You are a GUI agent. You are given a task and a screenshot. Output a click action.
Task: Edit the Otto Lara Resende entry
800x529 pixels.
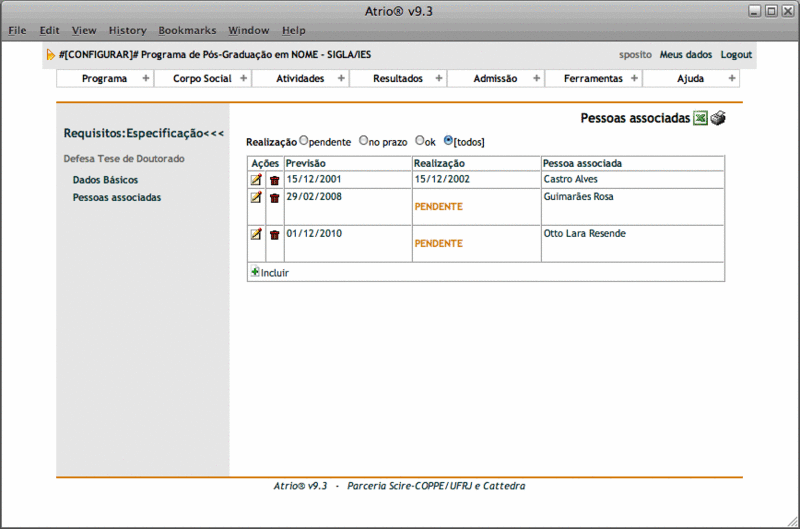pos(256,234)
